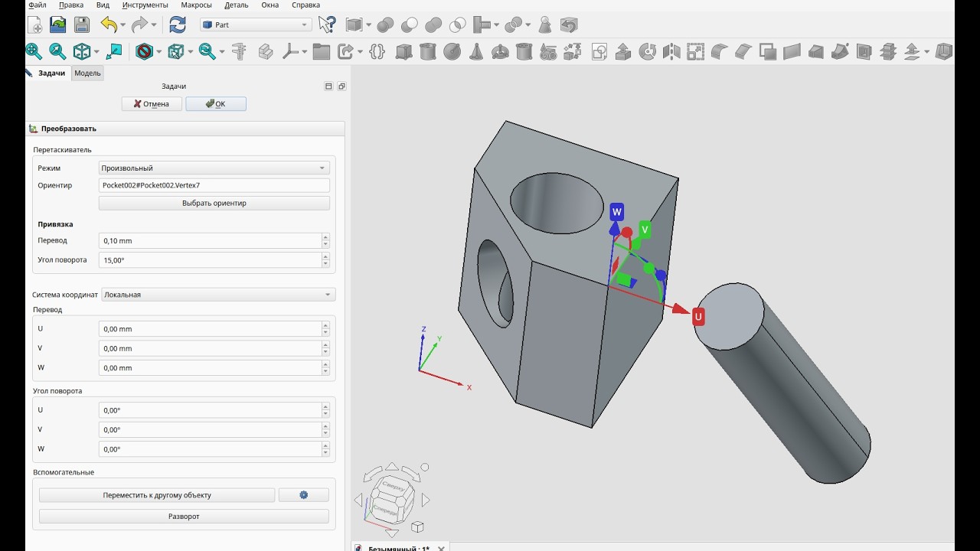Set the isometric view
This screenshot has width=980, height=551.
tap(82, 51)
